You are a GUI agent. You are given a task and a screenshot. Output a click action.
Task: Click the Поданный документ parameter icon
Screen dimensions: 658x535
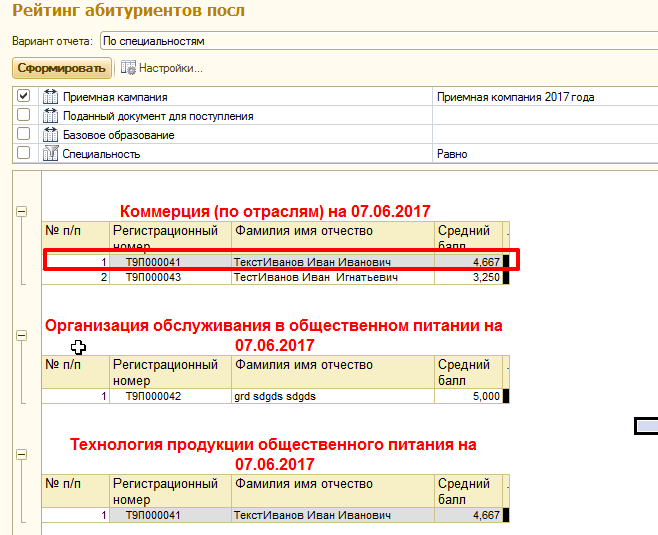[x=50, y=116]
